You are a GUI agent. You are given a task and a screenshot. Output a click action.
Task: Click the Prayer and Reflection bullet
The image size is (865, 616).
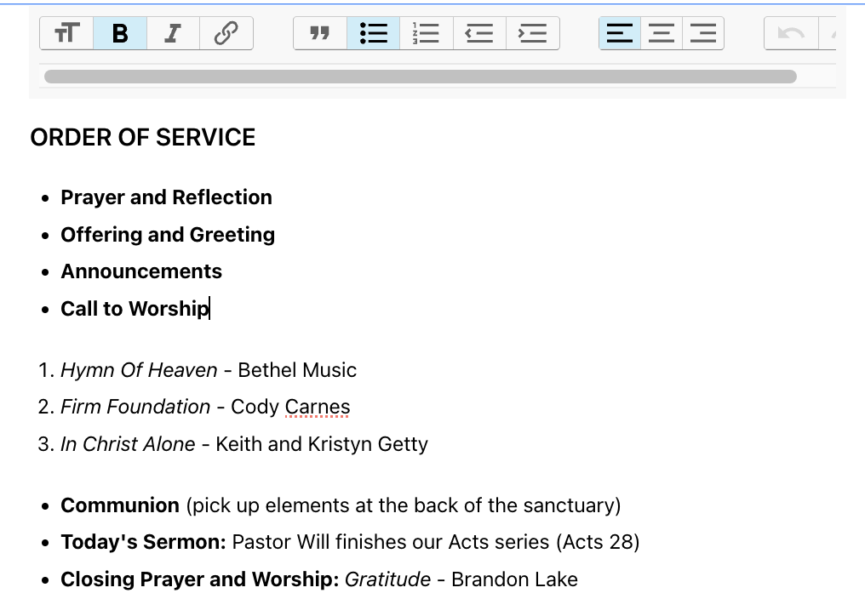pos(166,197)
